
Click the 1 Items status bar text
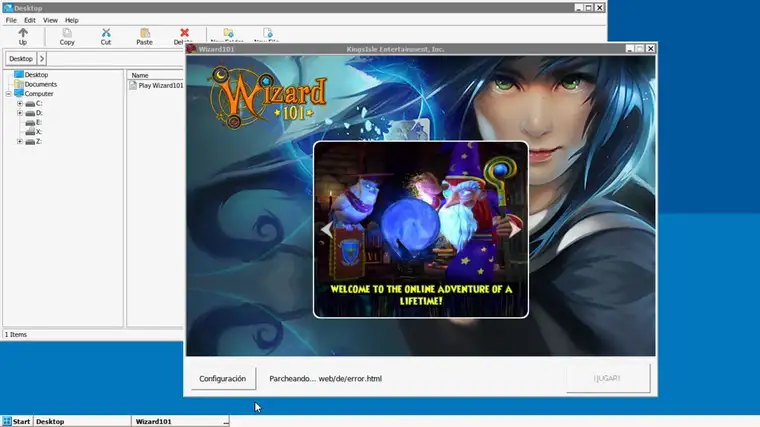(16, 334)
